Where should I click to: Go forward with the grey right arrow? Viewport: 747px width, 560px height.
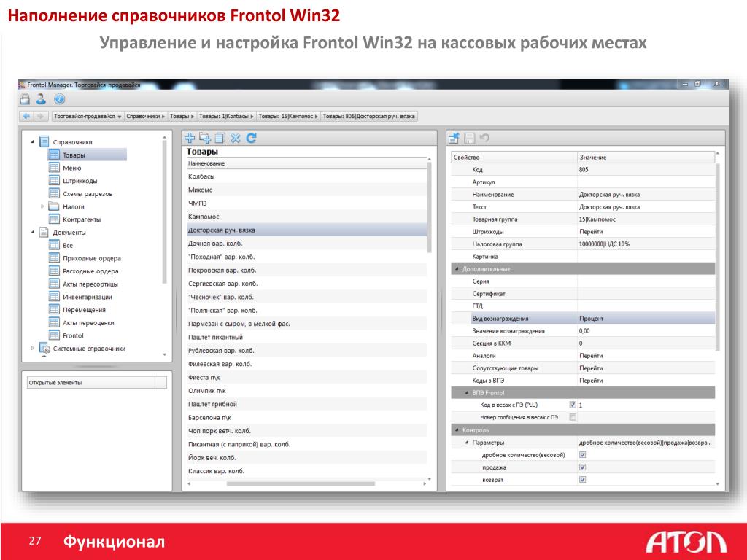click(x=41, y=116)
